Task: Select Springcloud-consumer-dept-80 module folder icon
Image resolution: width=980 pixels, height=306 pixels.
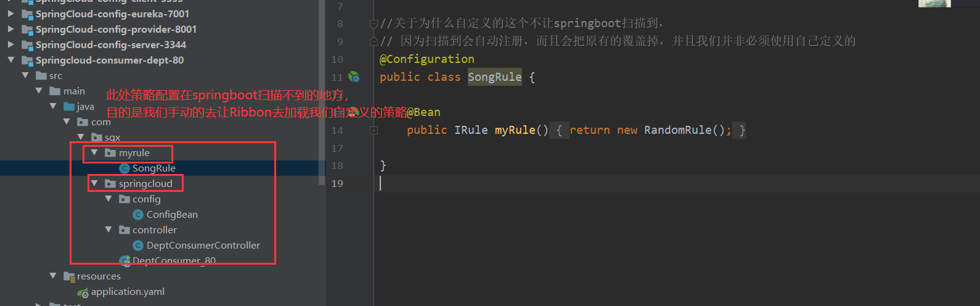Action: coord(27,60)
